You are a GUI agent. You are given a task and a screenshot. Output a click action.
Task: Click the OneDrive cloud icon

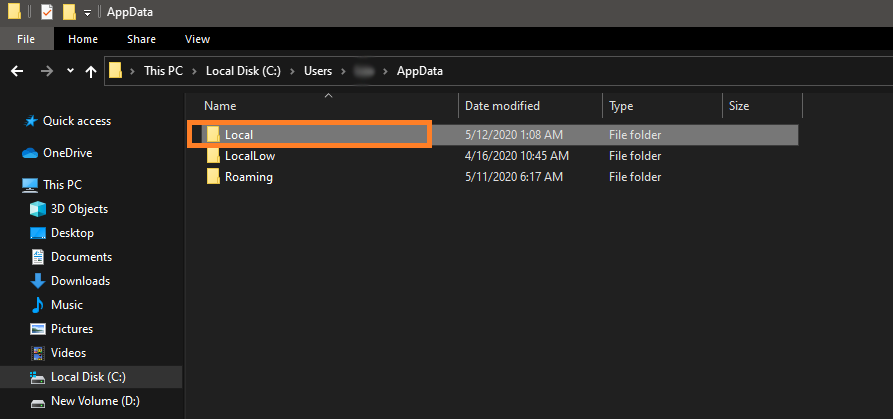click(x=30, y=153)
